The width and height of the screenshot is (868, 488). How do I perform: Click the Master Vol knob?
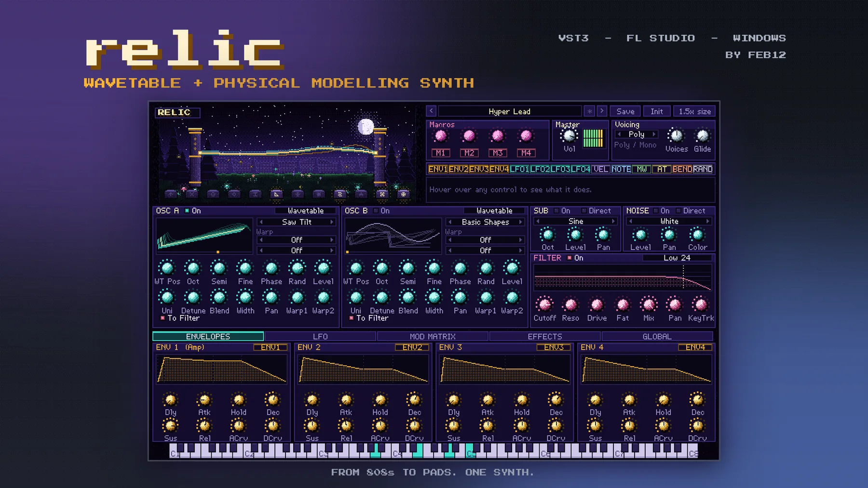pos(569,136)
